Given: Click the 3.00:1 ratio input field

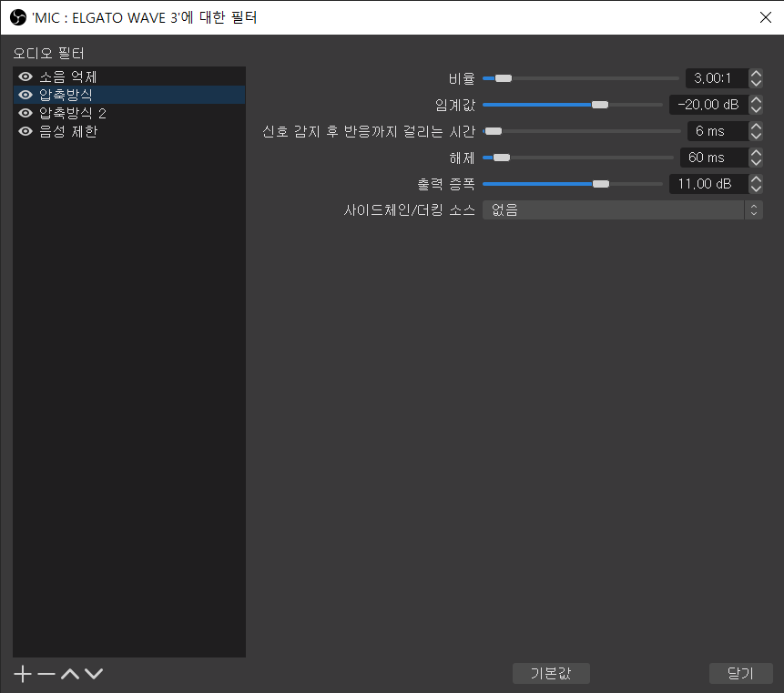Looking at the screenshot, I should (717, 78).
